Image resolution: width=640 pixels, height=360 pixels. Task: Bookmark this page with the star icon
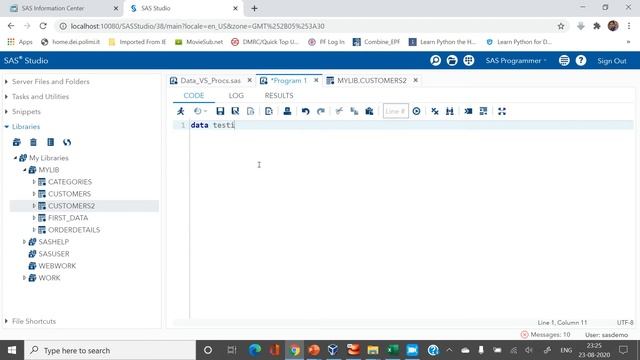[561, 26]
